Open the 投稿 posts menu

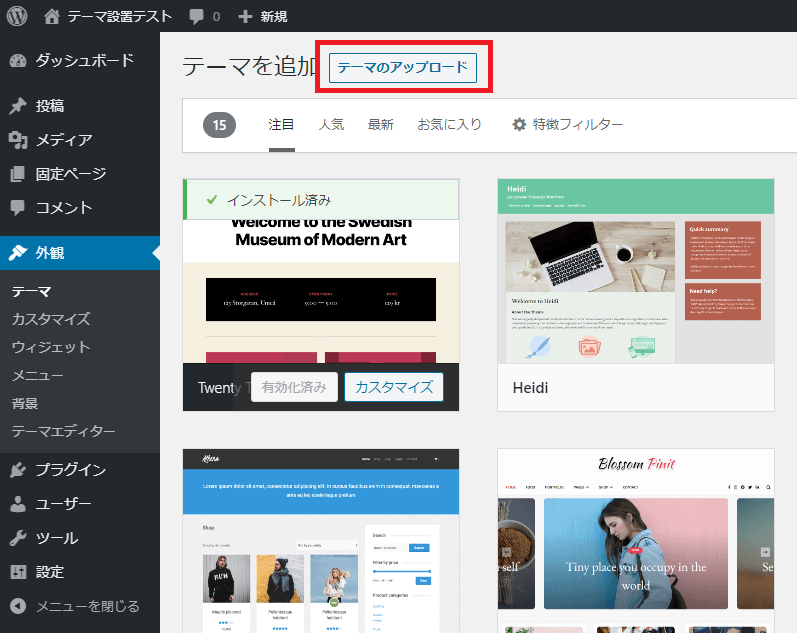50,106
